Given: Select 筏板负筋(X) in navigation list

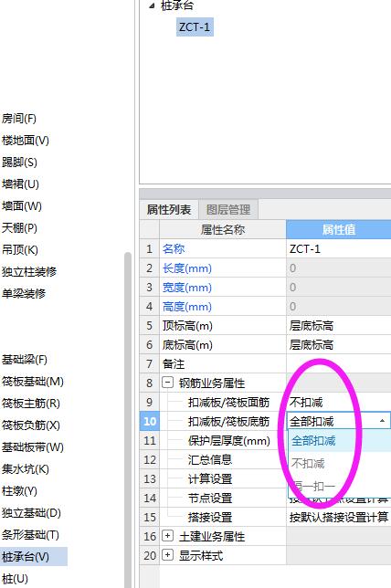Looking at the screenshot, I should [31, 425].
